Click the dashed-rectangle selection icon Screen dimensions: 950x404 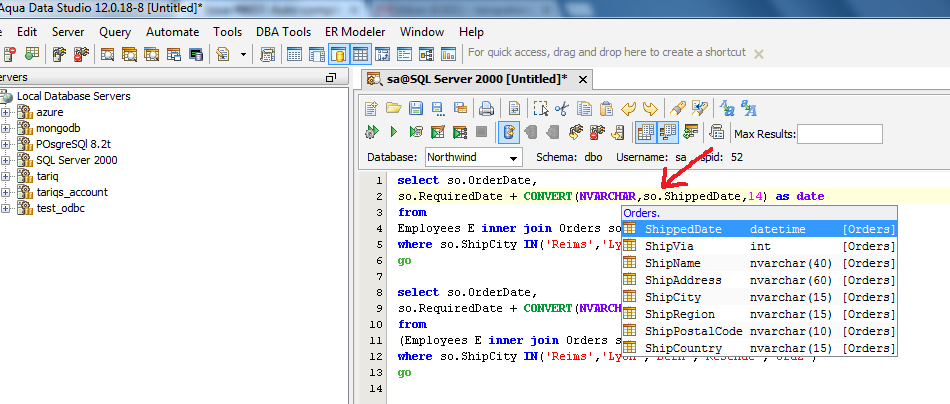[x=541, y=108]
